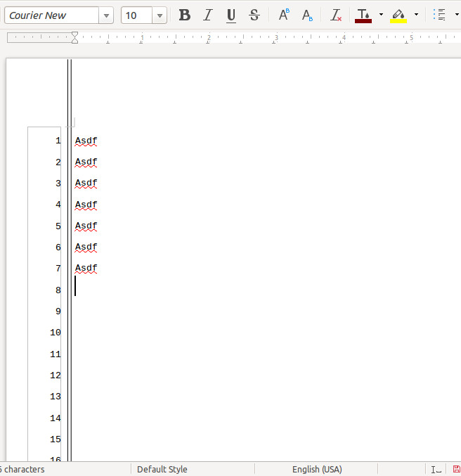Viewport: 461px width, 476px height.
Task: Open the font name dropdown list
Action: pyautogui.click(x=106, y=15)
